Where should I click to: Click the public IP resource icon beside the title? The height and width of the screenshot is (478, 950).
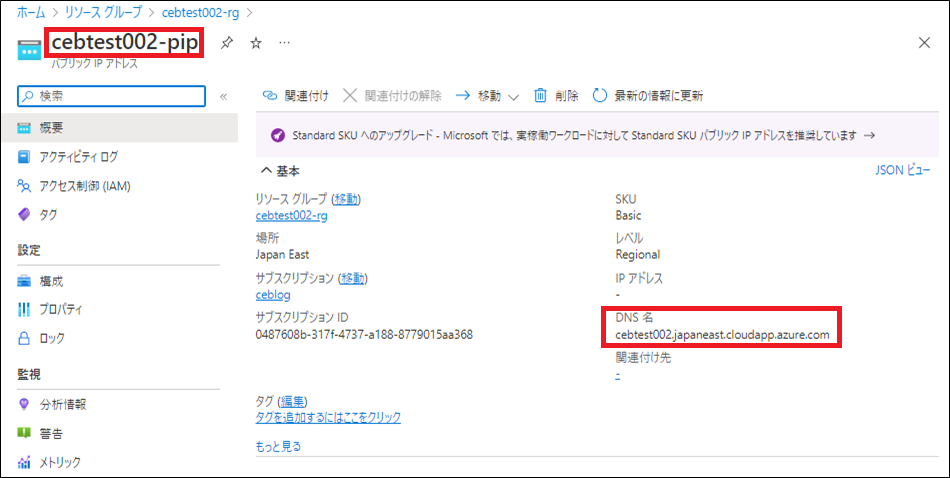(28, 50)
